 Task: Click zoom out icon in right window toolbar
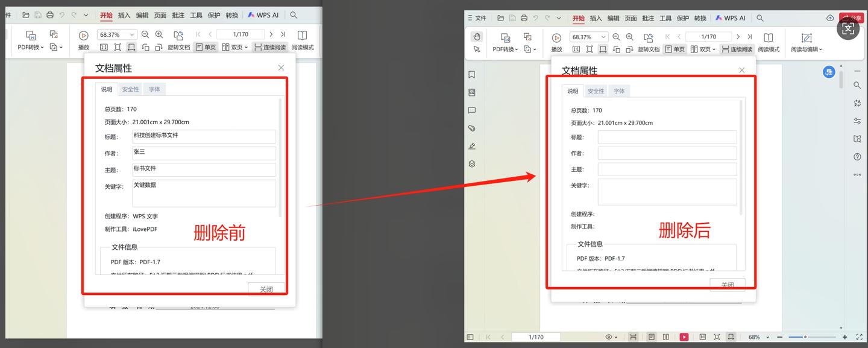[616, 37]
